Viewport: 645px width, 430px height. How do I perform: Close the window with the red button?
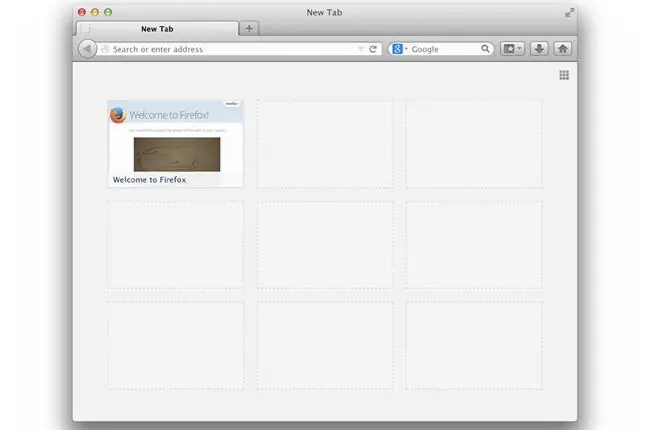(81, 12)
